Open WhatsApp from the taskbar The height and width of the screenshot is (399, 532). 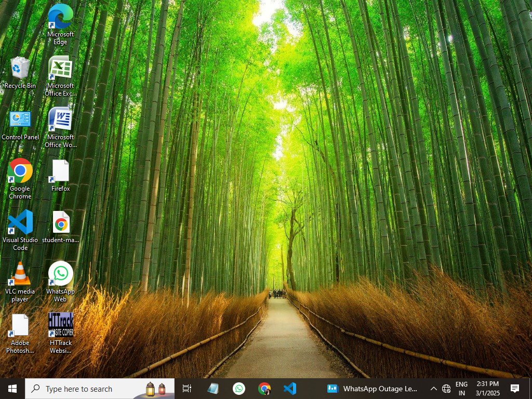[x=239, y=389]
